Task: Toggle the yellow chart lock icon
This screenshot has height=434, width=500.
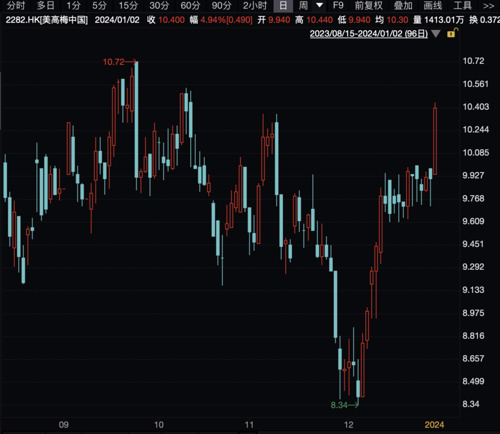Action: tap(452, 33)
